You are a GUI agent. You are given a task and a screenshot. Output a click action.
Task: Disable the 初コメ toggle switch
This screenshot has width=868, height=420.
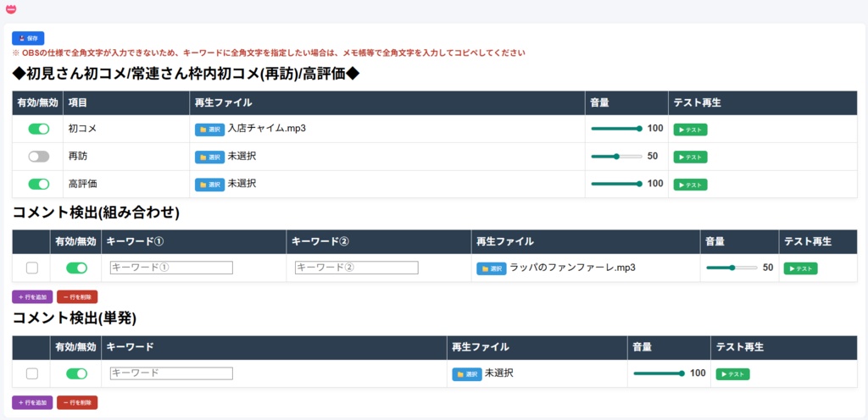point(39,129)
